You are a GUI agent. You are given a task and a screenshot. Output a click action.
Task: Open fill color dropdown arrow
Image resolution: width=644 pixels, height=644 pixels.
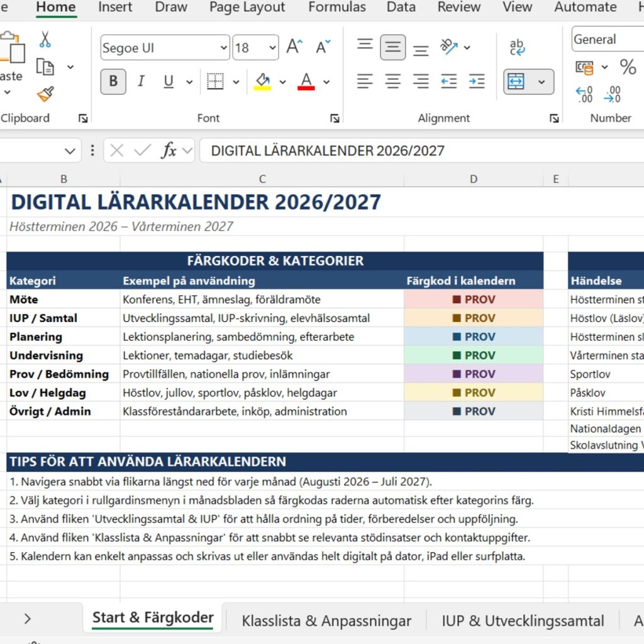tap(282, 82)
